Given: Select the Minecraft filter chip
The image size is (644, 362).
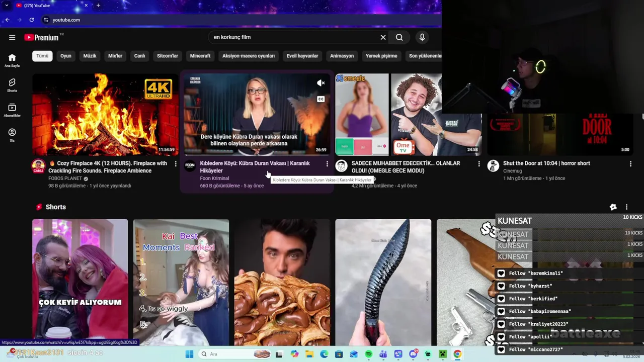Looking at the screenshot, I should (200, 56).
